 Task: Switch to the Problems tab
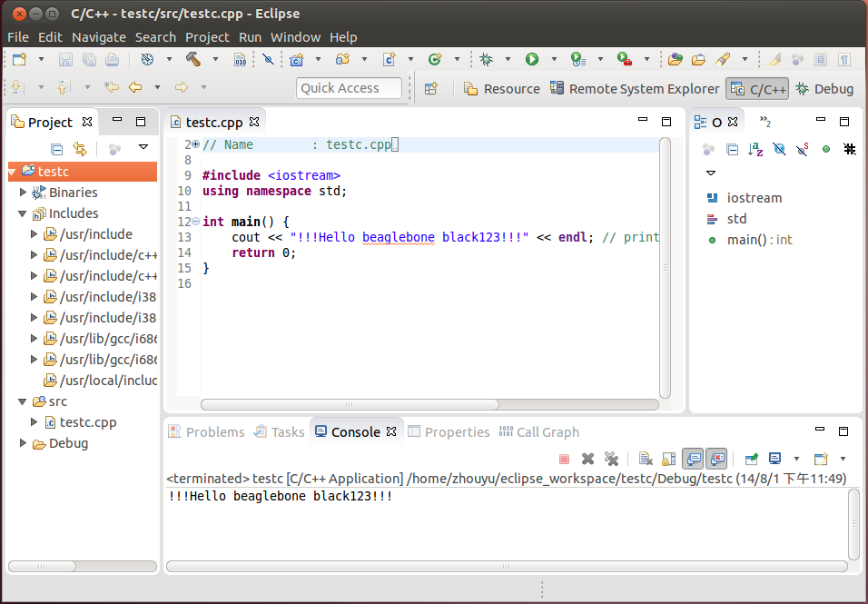pyautogui.click(x=214, y=432)
